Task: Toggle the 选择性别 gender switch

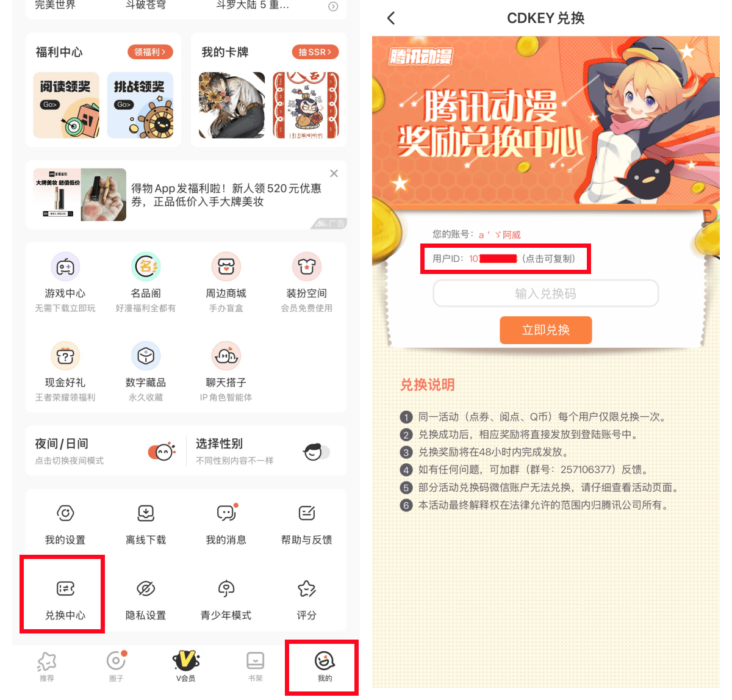Action: 316,452
